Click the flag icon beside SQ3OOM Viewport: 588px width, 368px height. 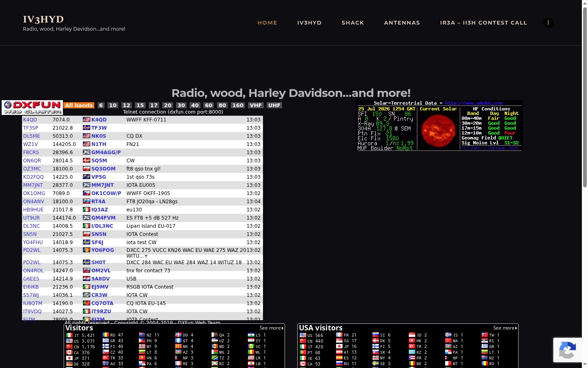pos(86,169)
